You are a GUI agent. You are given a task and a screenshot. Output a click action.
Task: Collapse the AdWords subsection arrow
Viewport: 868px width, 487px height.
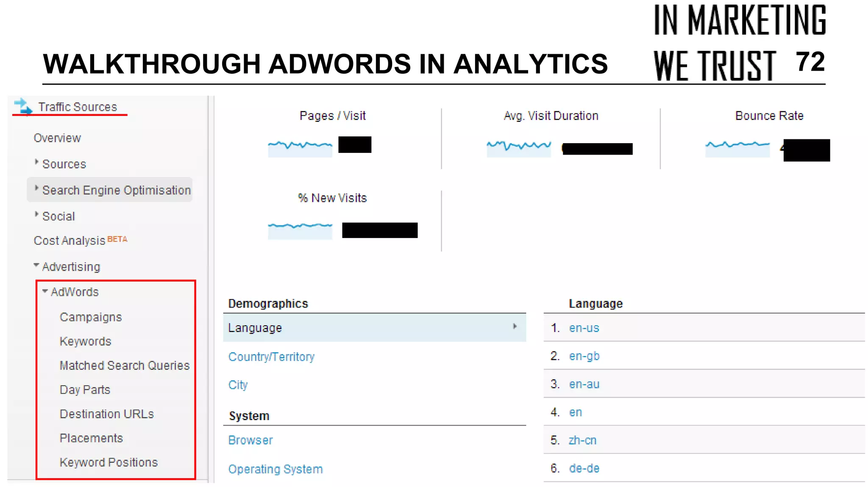(45, 291)
